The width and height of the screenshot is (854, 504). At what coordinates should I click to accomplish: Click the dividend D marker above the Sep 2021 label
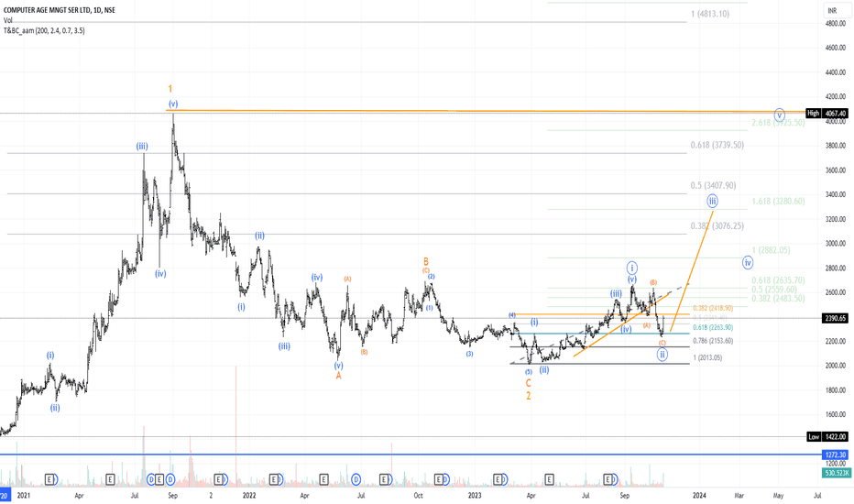click(170, 479)
